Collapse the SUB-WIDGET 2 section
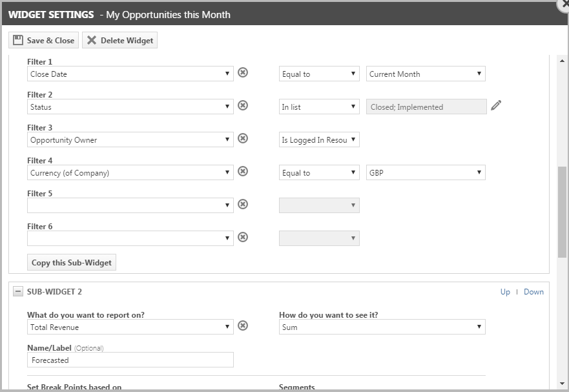The image size is (569, 392). (x=18, y=291)
